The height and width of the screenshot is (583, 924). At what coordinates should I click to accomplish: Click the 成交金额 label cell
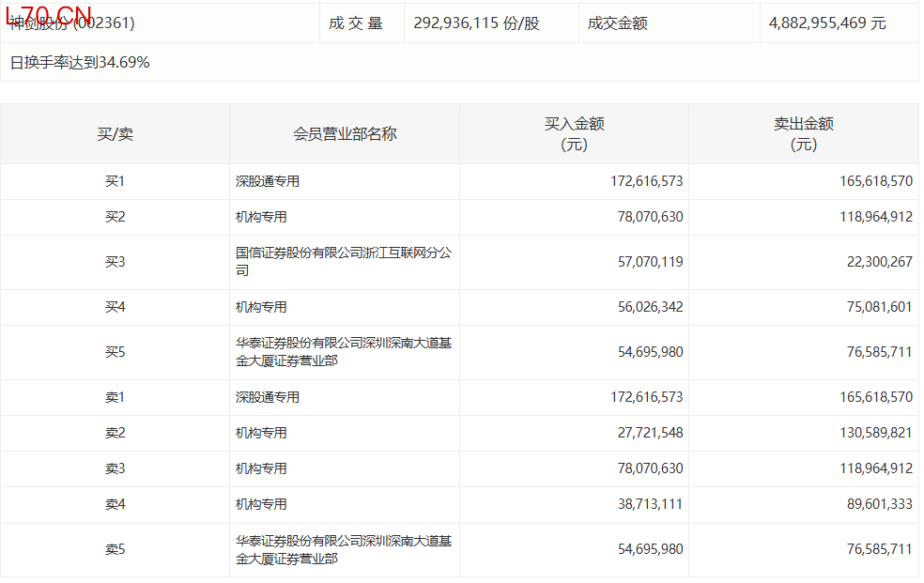click(x=617, y=23)
